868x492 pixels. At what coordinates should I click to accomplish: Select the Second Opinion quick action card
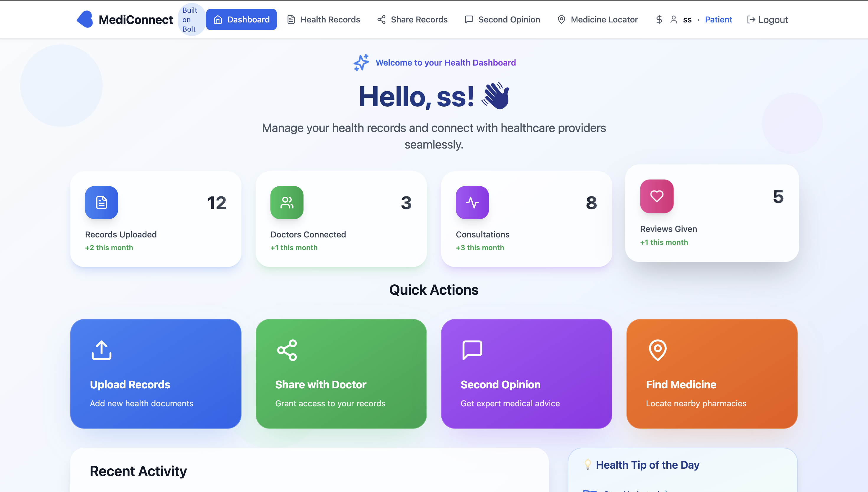click(526, 373)
